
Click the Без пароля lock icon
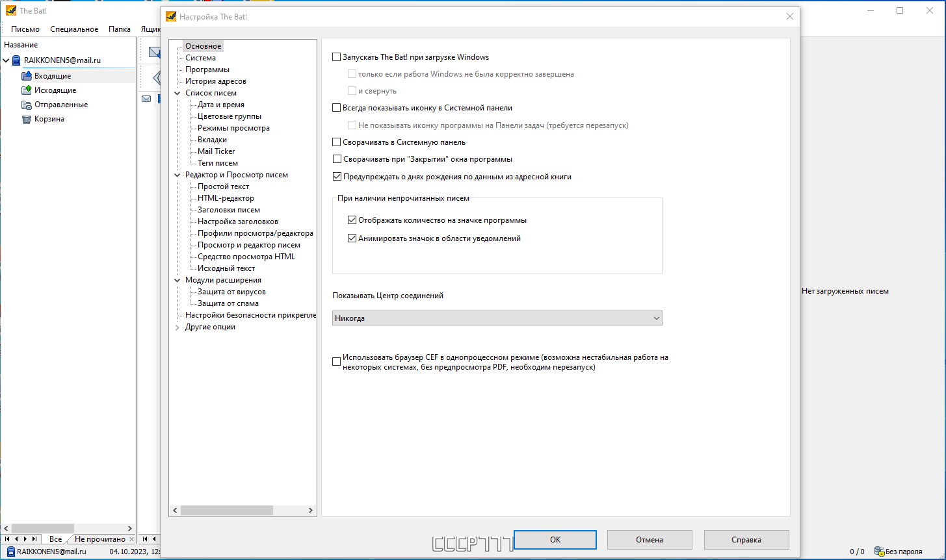coord(879,551)
